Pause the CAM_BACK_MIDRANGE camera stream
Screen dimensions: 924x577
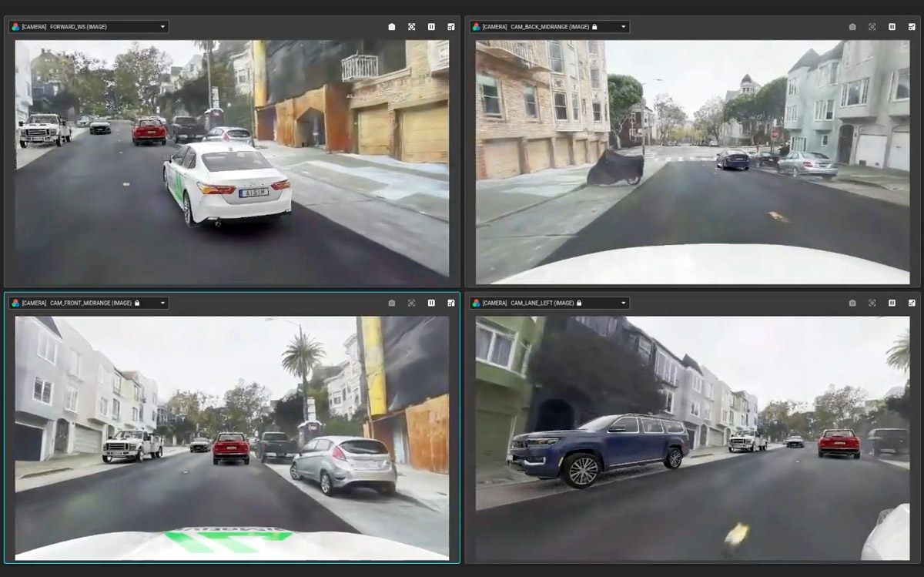(x=892, y=27)
